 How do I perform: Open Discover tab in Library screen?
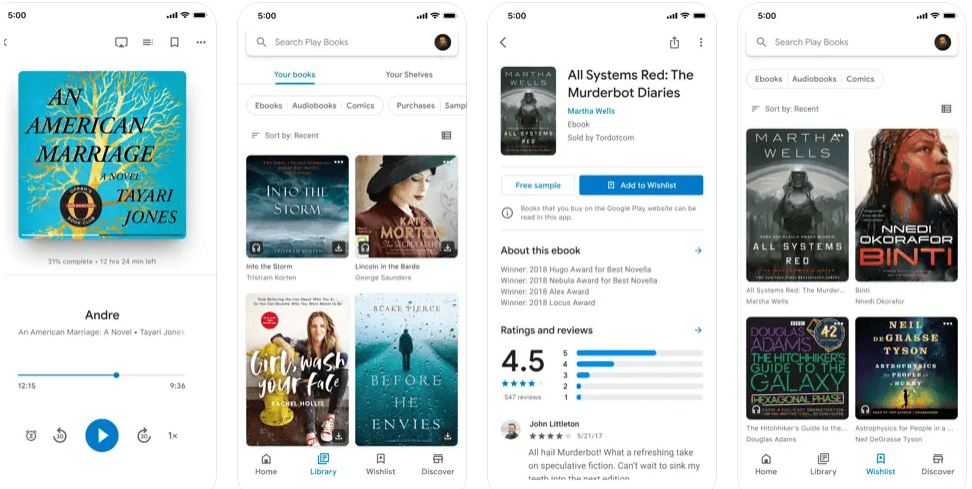[x=438, y=464]
